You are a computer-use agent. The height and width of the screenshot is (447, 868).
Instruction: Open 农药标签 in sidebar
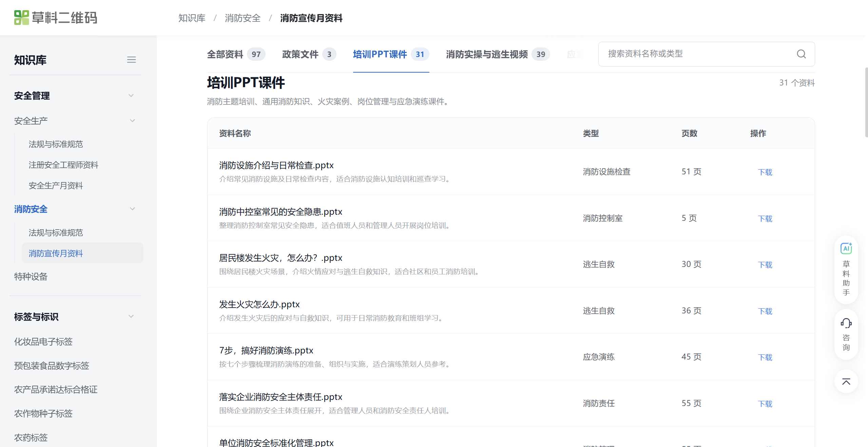pos(31,438)
